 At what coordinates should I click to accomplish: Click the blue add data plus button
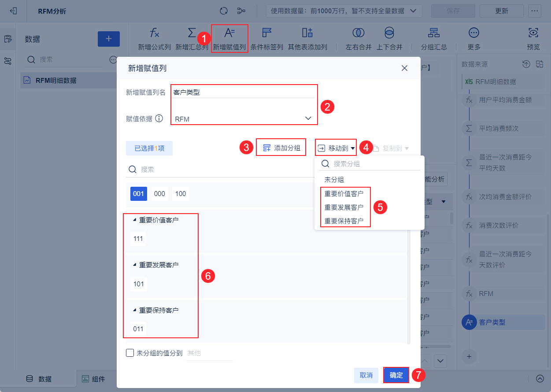point(109,39)
